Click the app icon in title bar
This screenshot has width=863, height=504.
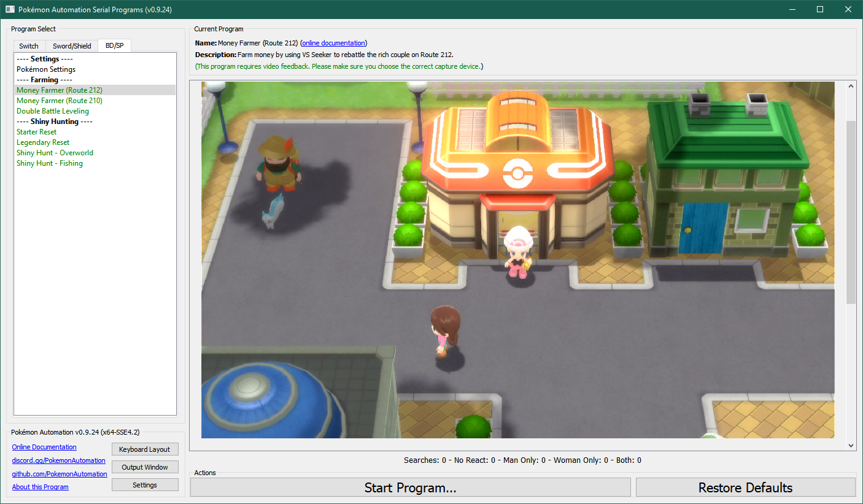10,9
